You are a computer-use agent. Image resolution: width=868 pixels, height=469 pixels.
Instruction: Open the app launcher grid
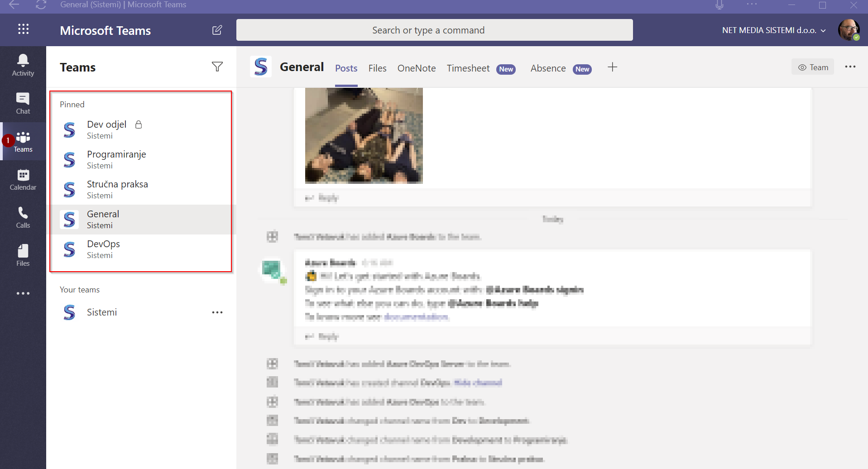(x=23, y=29)
